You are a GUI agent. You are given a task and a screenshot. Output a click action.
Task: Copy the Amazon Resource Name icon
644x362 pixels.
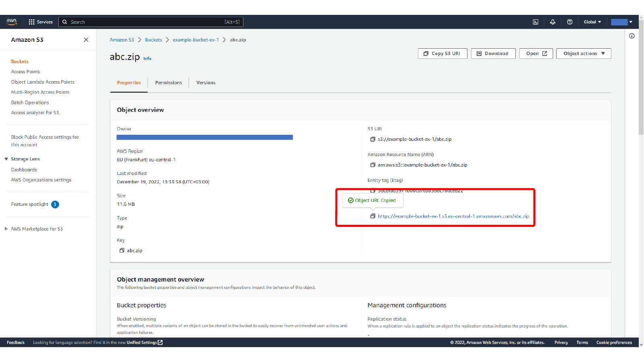pyautogui.click(x=373, y=165)
